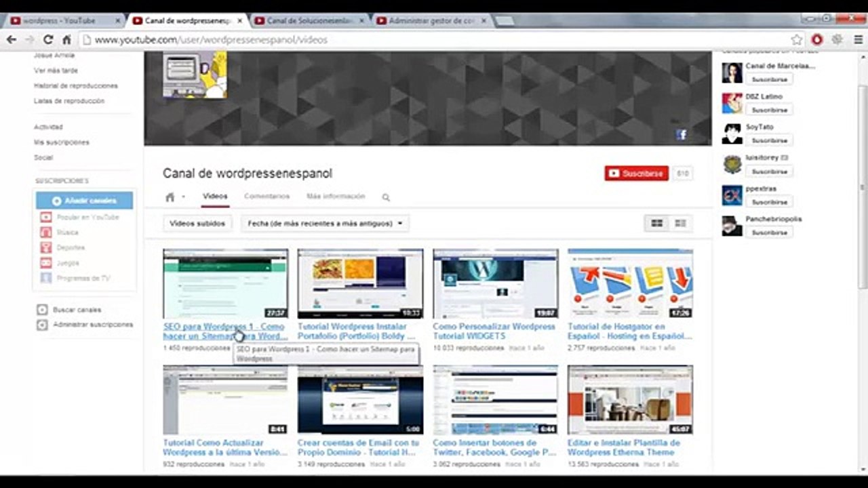This screenshot has height=488, width=868.
Task: Click the Añadir canales button
Action: coord(84,201)
